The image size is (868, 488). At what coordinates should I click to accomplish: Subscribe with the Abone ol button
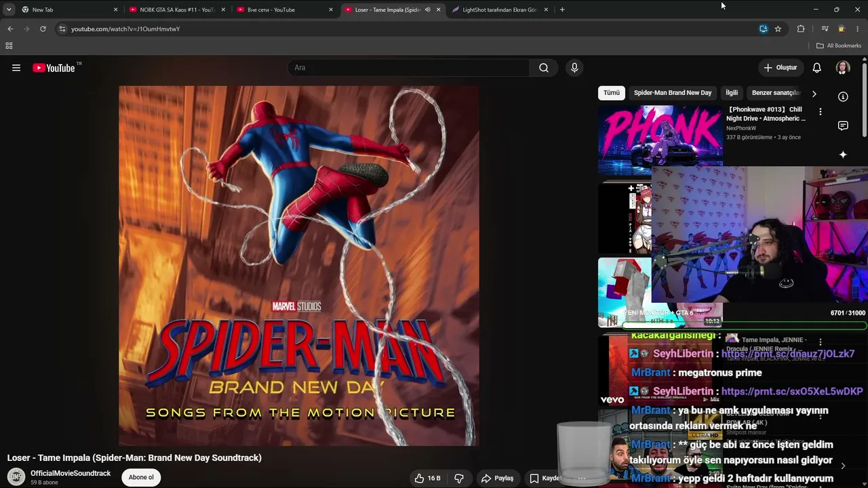coord(141,477)
